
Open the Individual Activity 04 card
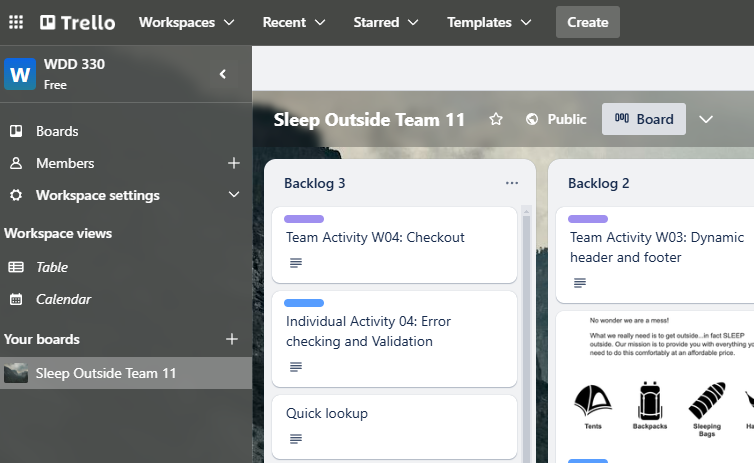point(394,338)
